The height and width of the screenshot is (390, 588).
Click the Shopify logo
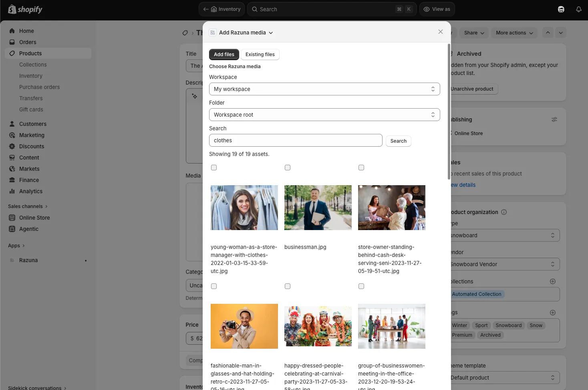[x=25, y=9]
